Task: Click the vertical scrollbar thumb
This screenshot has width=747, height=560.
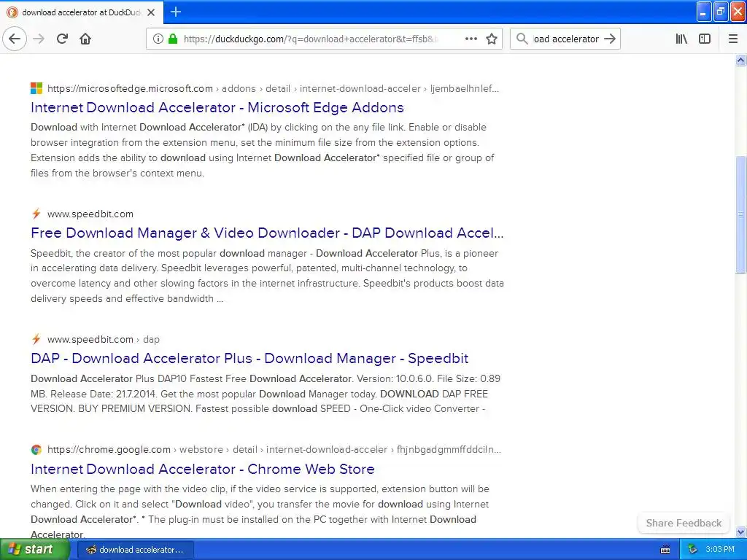Action: tap(740, 214)
